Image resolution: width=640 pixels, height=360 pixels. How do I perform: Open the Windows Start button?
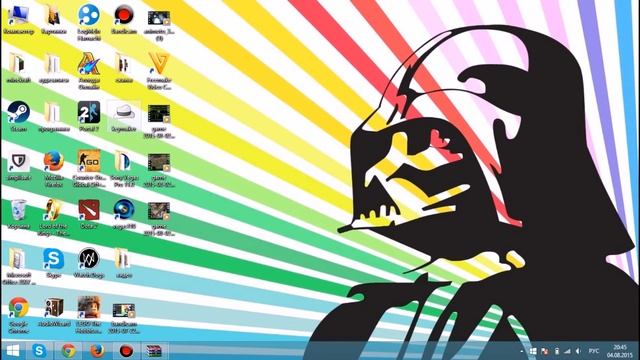click(x=13, y=351)
